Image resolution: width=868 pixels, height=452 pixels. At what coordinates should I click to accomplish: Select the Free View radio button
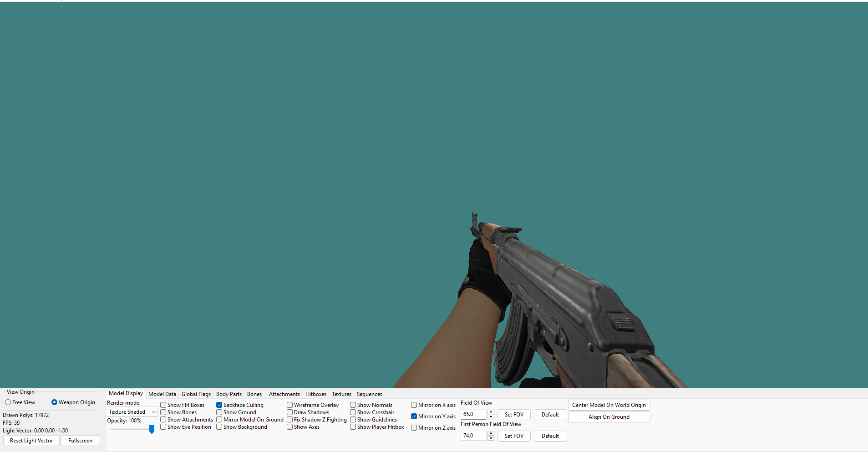pyautogui.click(x=8, y=402)
